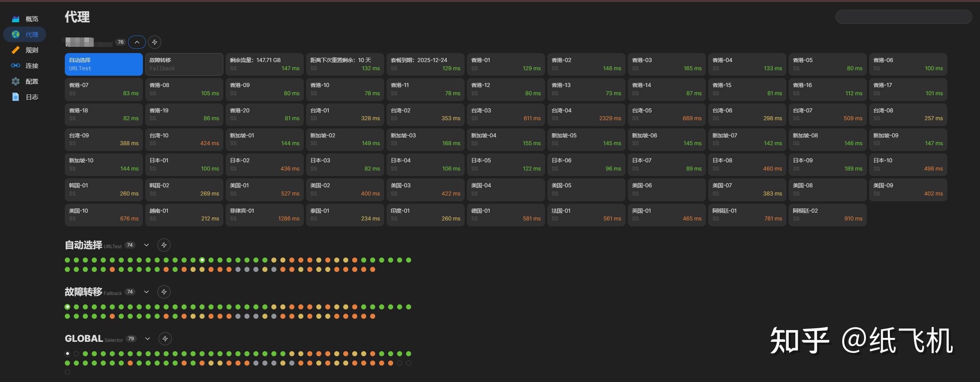Select the hollow radio on GLOBAL third row
Image resolution: width=980 pixels, height=382 pixels.
pyautogui.click(x=67, y=372)
